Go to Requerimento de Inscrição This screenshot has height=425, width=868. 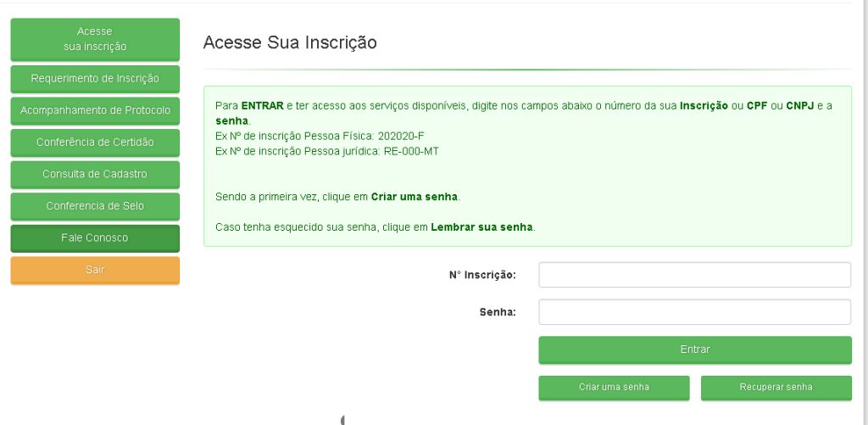(95, 79)
